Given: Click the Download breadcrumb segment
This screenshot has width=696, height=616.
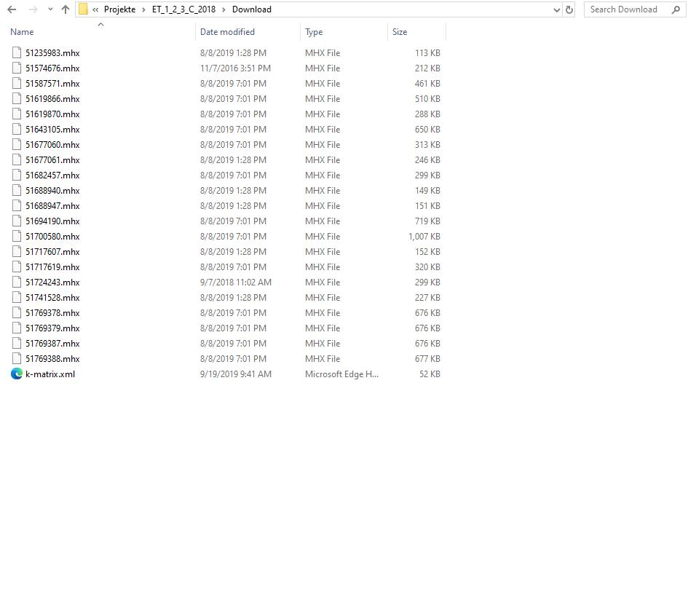Looking at the screenshot, I should (x=252, y=9).
